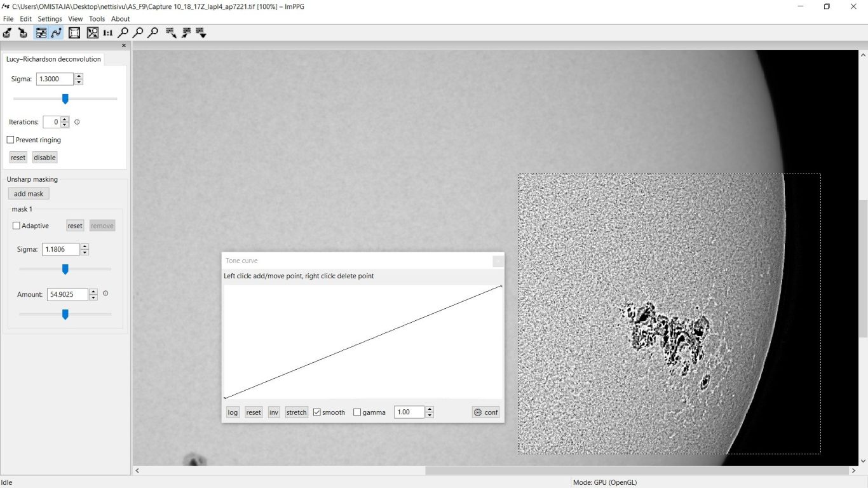The width and height of the screenshot is (868, 488).
Task: Adjust unsharp Amount slider handle
Action: (x=65, y=315)
